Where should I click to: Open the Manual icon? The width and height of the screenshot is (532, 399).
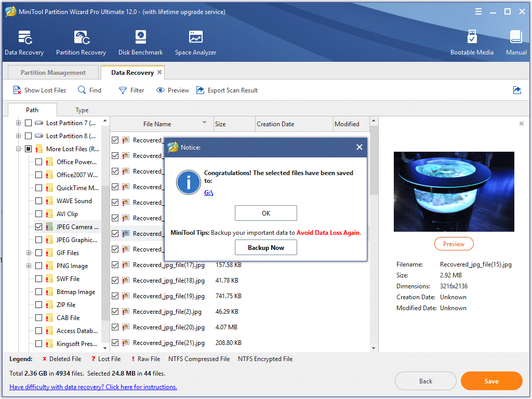coord(516,37)
